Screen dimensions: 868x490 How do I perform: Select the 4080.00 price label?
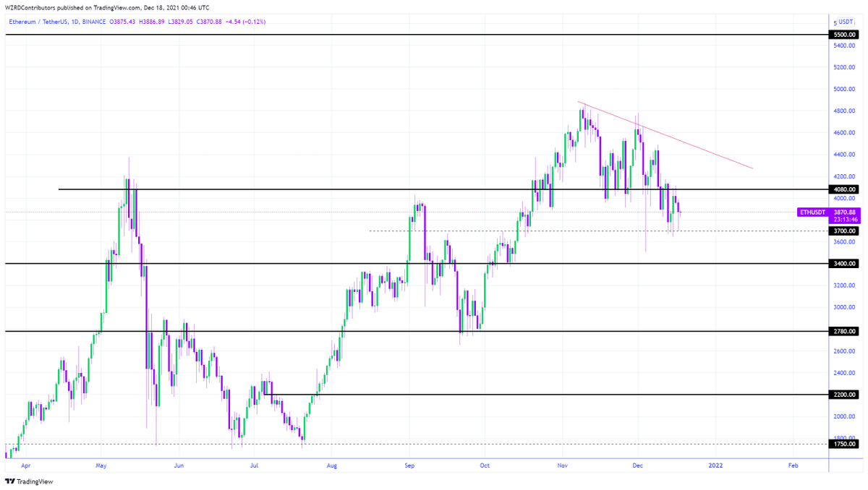tap(844, 189)
